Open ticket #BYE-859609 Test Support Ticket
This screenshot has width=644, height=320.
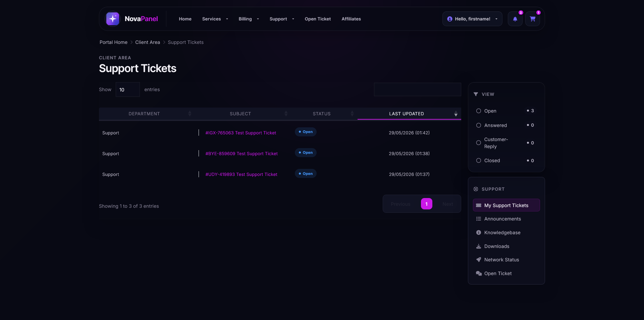[241, 153]
